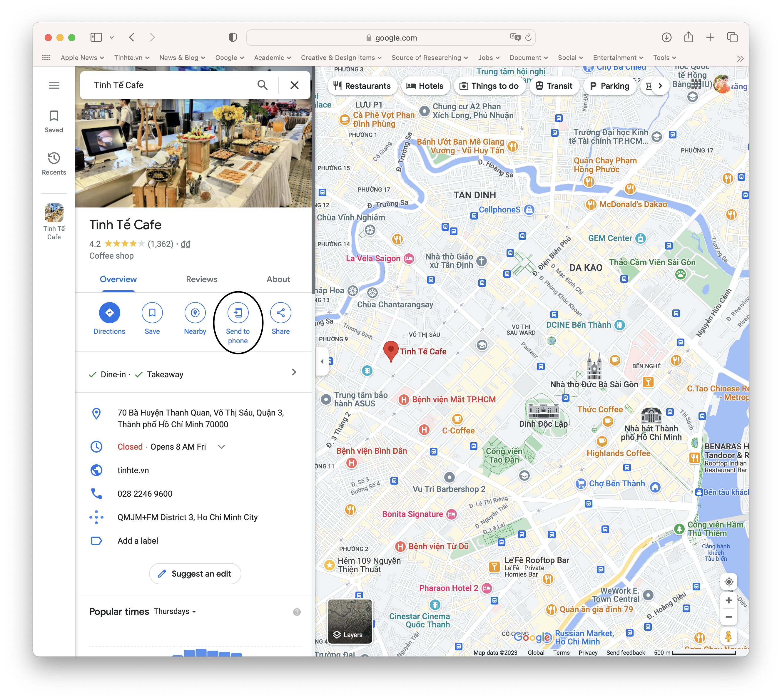The height and width of the screenshot is (700, 782).
Task: Click the search magnifier icon
Action: pos(263,85)
